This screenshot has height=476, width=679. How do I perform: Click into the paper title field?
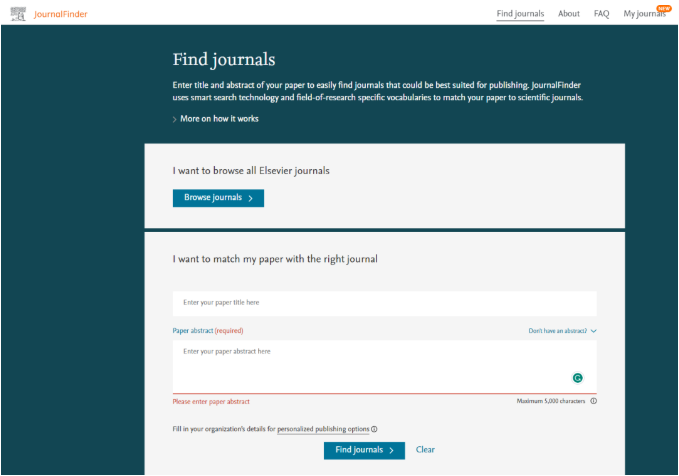click(385, 303)
